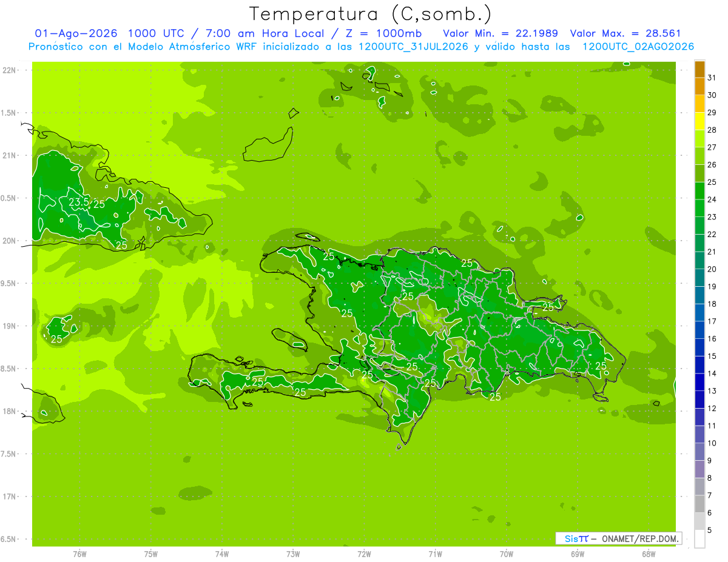Click the "18N" latitude axis label
The image size is (728, 562).
(9, 411)
